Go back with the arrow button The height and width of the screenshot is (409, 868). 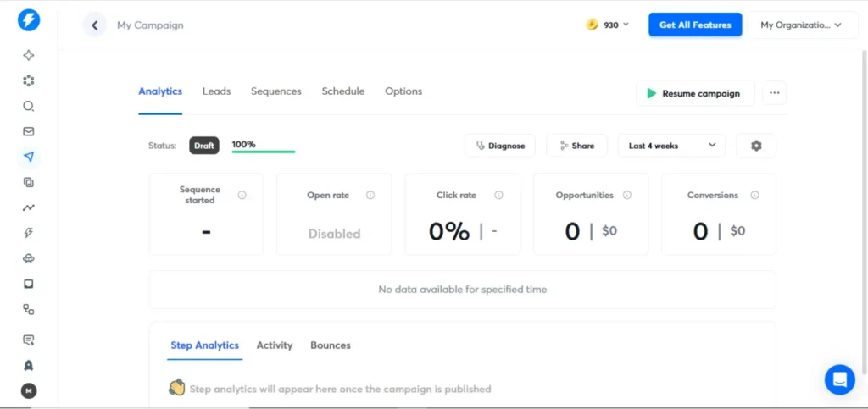[x=95, y=25]
